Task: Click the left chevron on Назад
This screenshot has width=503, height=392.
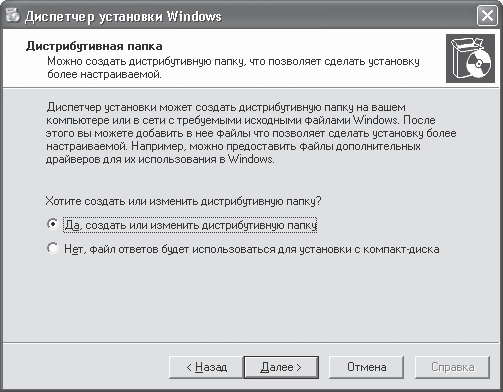Action: 189,367
